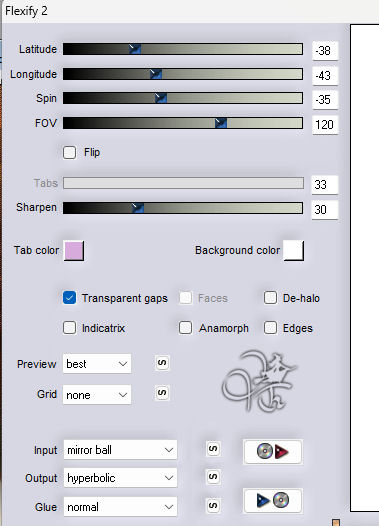Click the Latitude value field
Image resolution: width=379 pixels, height=526 pixels.
(x=325, y=51)
